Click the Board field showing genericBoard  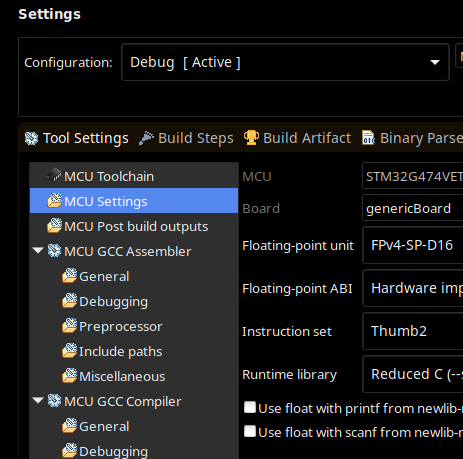coord(413,208)
